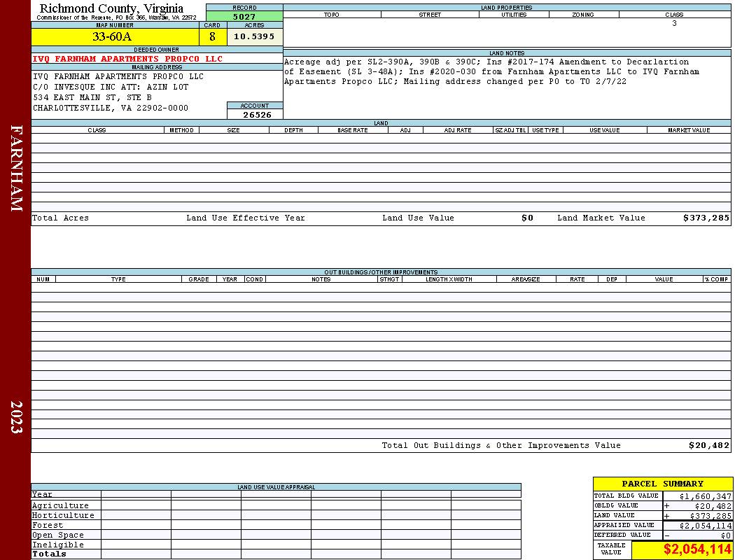Click the record number 5027
The image size is (735, 560).
244,16
